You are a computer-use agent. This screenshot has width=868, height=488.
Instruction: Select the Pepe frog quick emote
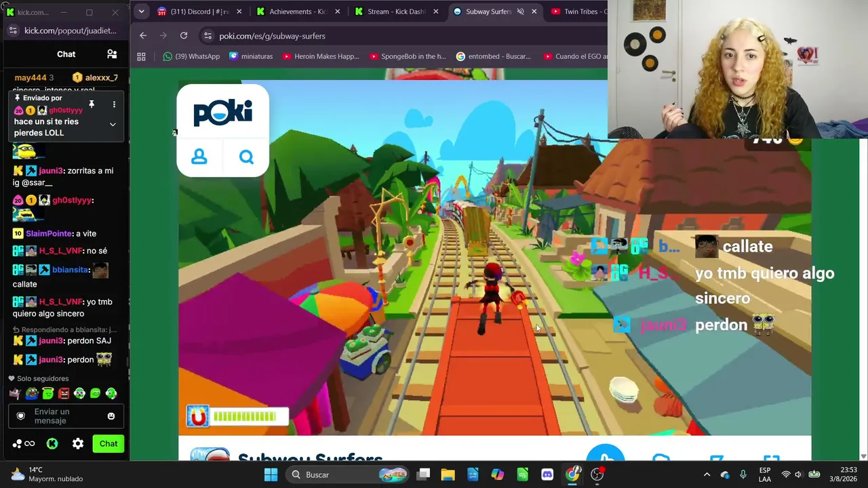tap(31, 393)
